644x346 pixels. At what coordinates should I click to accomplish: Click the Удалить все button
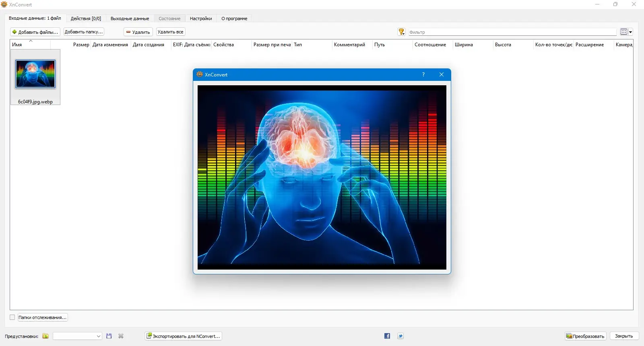click(170, 32)
